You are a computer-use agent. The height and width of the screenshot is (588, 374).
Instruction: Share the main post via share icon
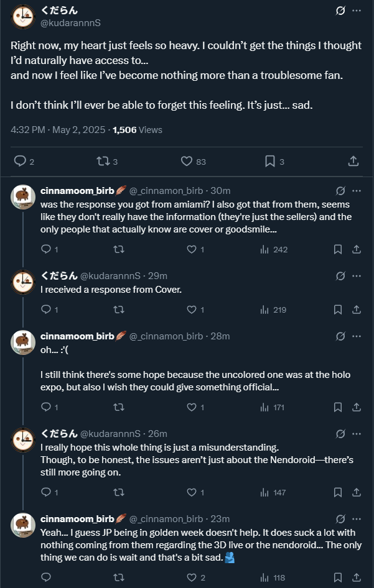[x=353, y=161]
